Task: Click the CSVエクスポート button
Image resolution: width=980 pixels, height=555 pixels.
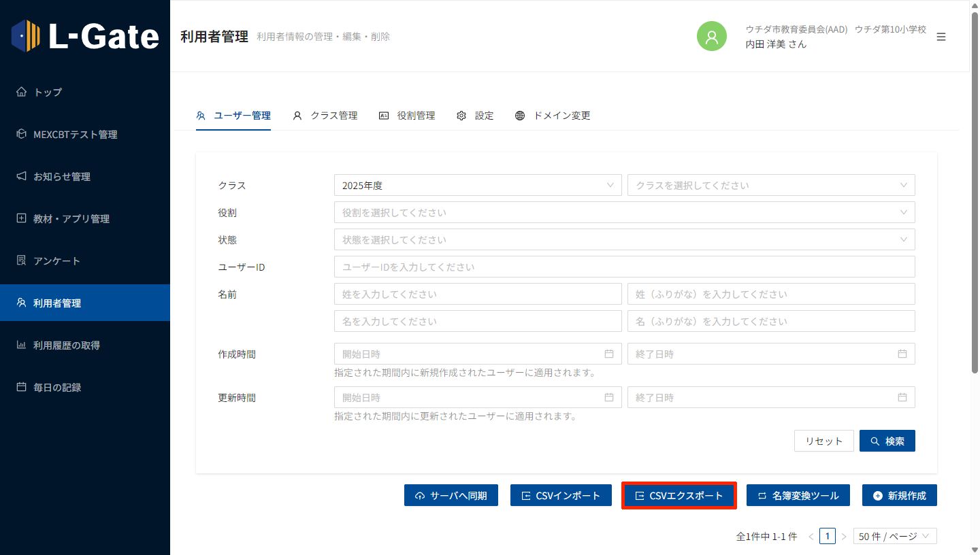Action: [x=679, y=495]
